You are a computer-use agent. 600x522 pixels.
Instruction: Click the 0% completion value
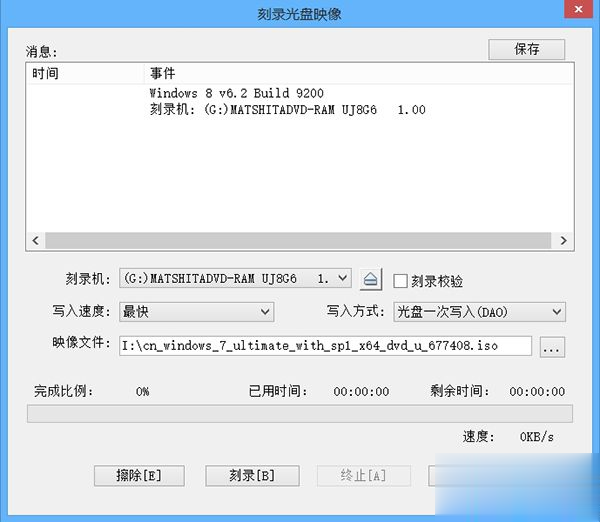[142, 392]
